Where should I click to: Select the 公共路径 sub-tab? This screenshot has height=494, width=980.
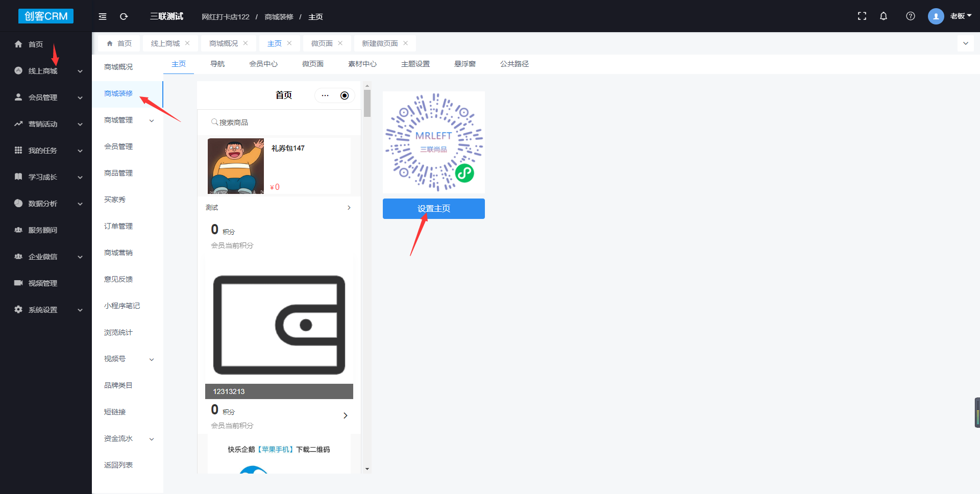point(514,64)
